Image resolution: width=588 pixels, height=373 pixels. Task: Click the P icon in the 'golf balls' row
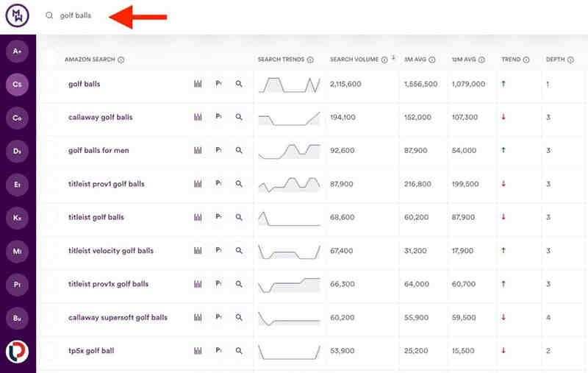218,83
